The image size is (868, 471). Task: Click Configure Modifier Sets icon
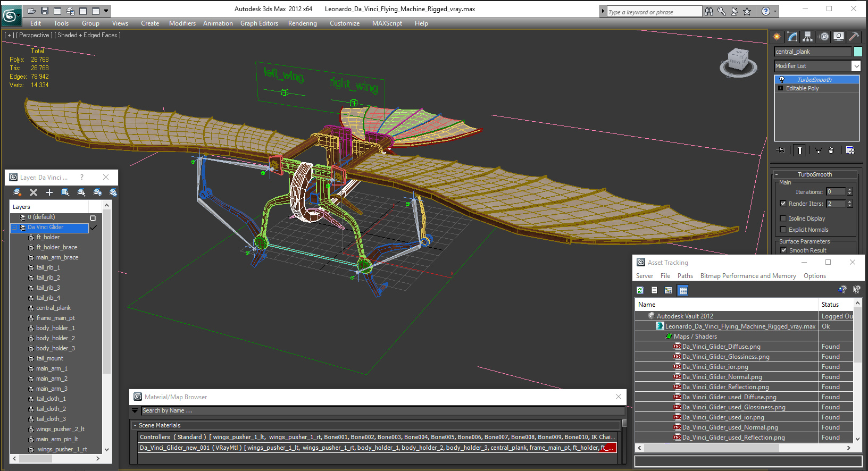850,150
